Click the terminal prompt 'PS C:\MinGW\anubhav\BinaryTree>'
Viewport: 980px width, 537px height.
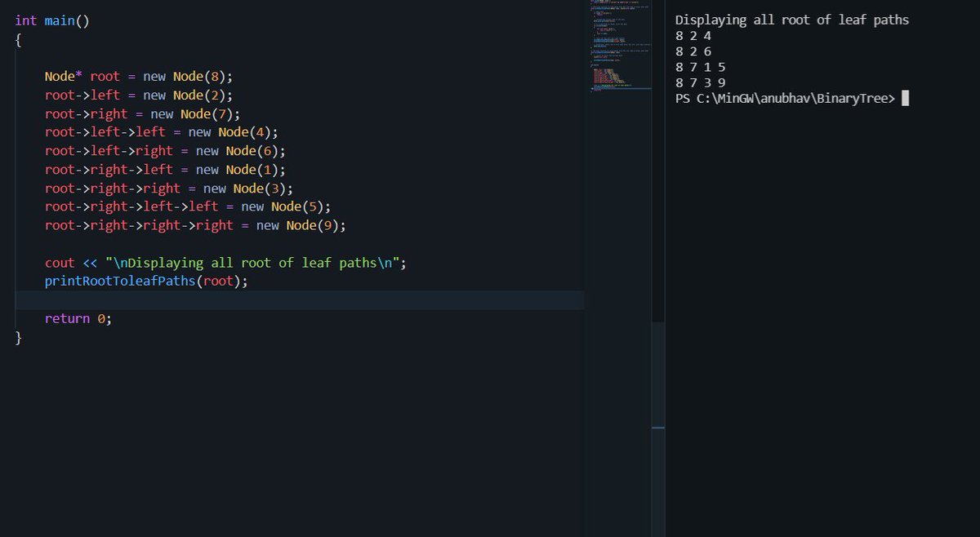(785, 99)
